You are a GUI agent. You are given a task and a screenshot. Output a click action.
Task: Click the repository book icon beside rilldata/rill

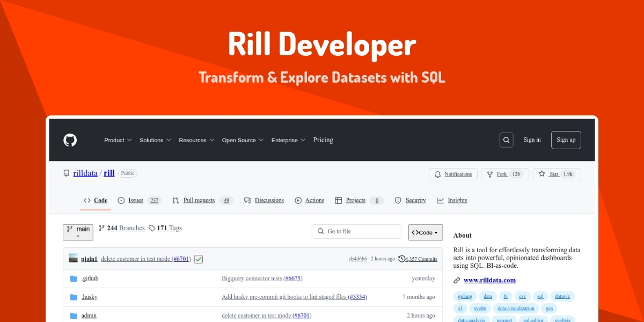[66, 173]
